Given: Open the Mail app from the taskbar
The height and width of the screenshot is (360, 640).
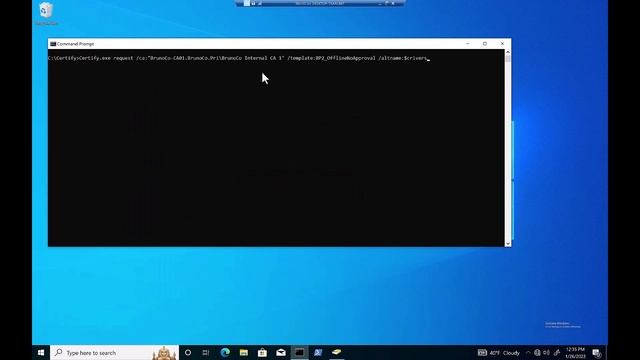Looking at the screenshot, I should click(x=281, y=353).
